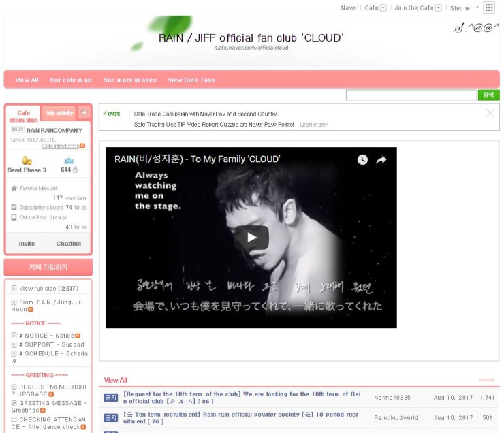Open See more images menu item

pos(129,80)
